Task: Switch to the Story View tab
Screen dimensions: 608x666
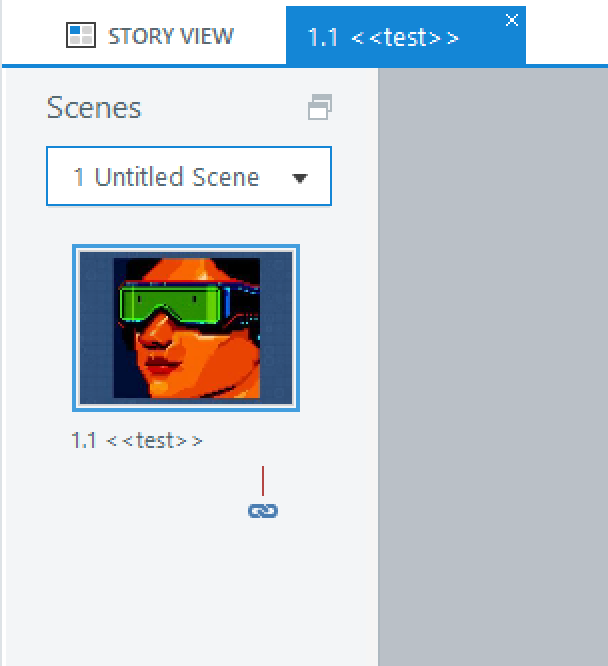Action: (150, 36)
